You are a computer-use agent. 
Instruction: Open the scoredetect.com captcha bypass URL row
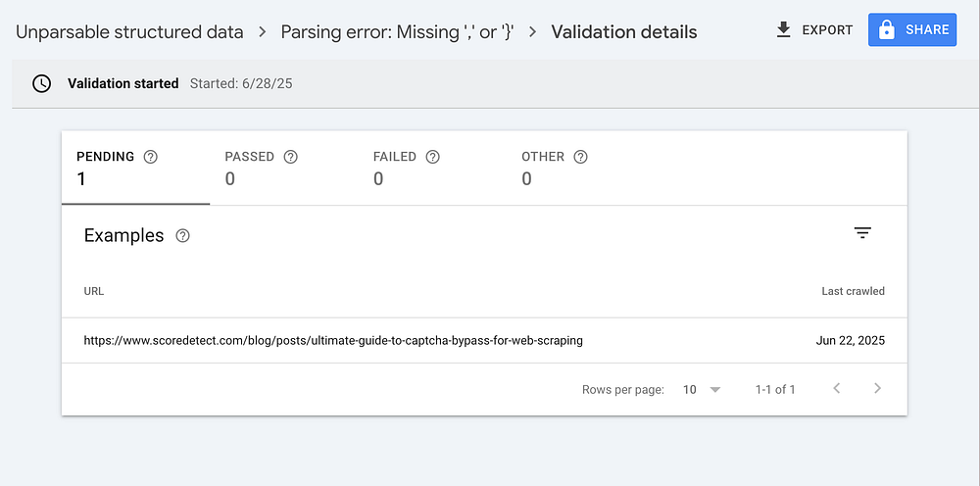pos(333,341)
